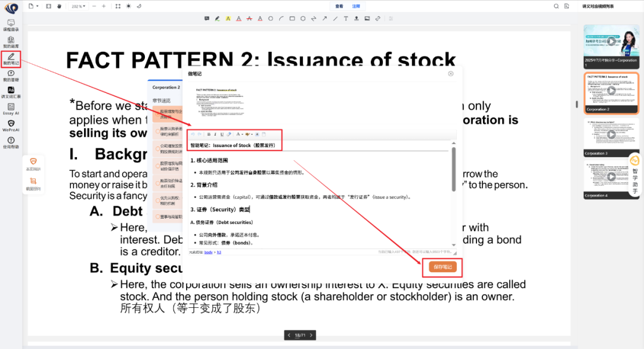Toggle italic in the note editor
This screenshot has width=644, height=349.
point(215,135)
